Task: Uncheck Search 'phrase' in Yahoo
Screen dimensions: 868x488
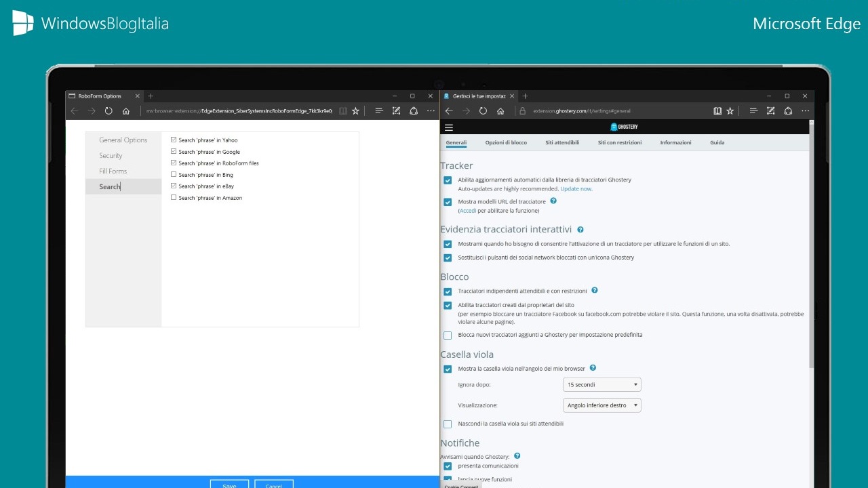Action: pos(174,140)
